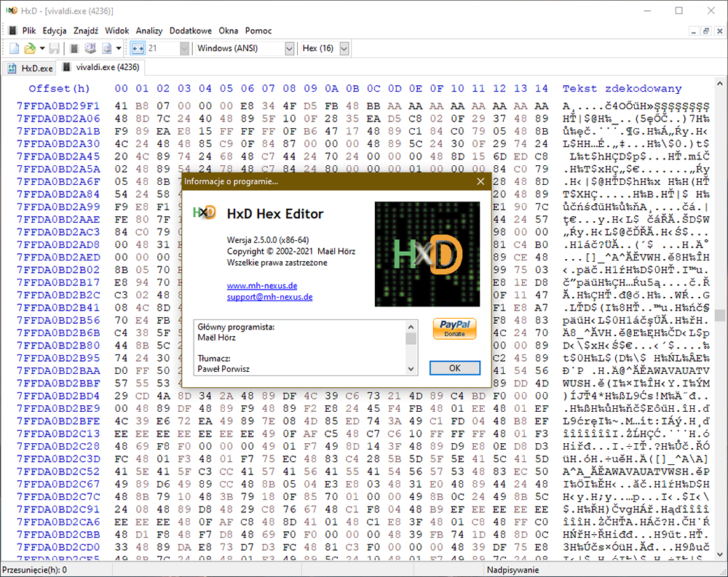Restore the inner document window
Image resolution: width=728 pixels, height=577 pixels.
(706, 31)
